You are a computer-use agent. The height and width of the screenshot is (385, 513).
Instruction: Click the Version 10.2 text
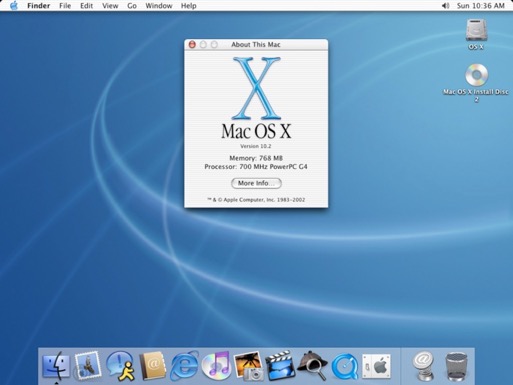tap(256, 146)
